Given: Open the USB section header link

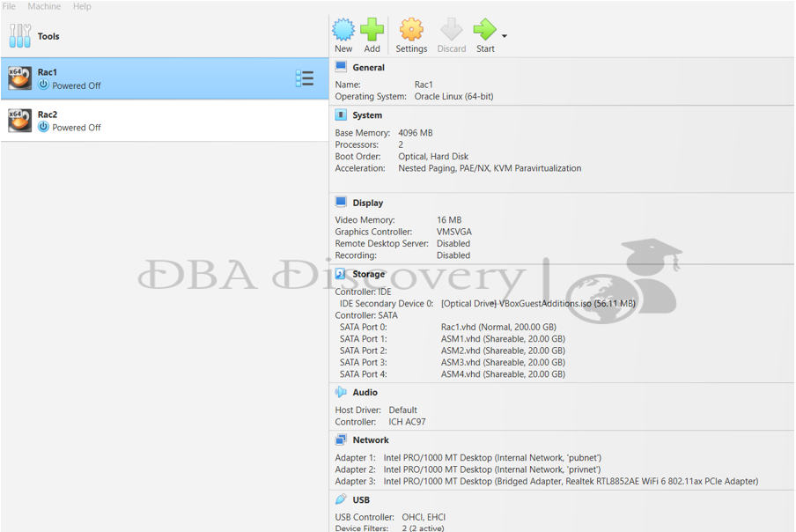Looking at the screenshot, I should 361,500.
